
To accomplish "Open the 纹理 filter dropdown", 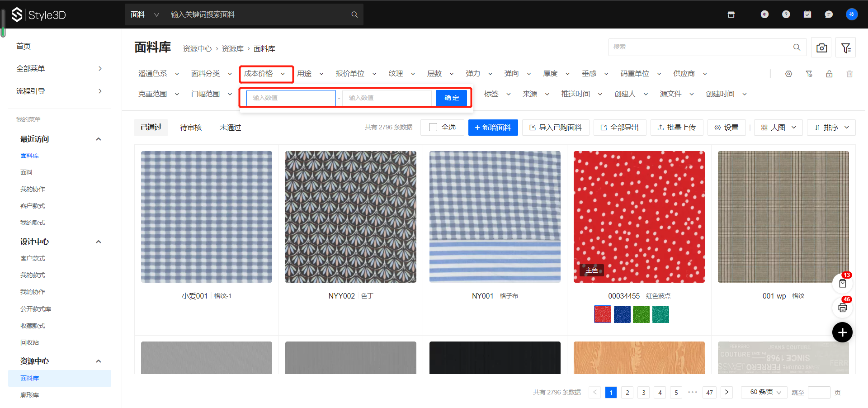I will (x=402, y=74).
